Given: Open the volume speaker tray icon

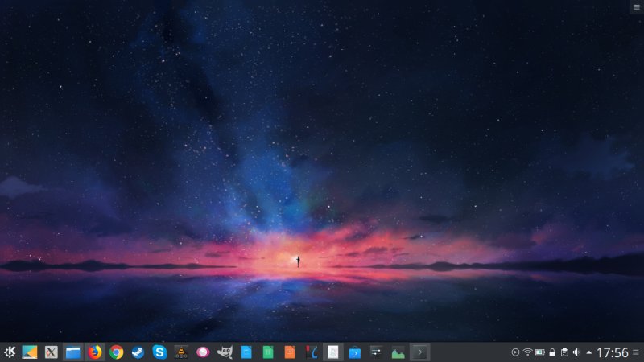Looking at the screenshot, I should 577,352.
